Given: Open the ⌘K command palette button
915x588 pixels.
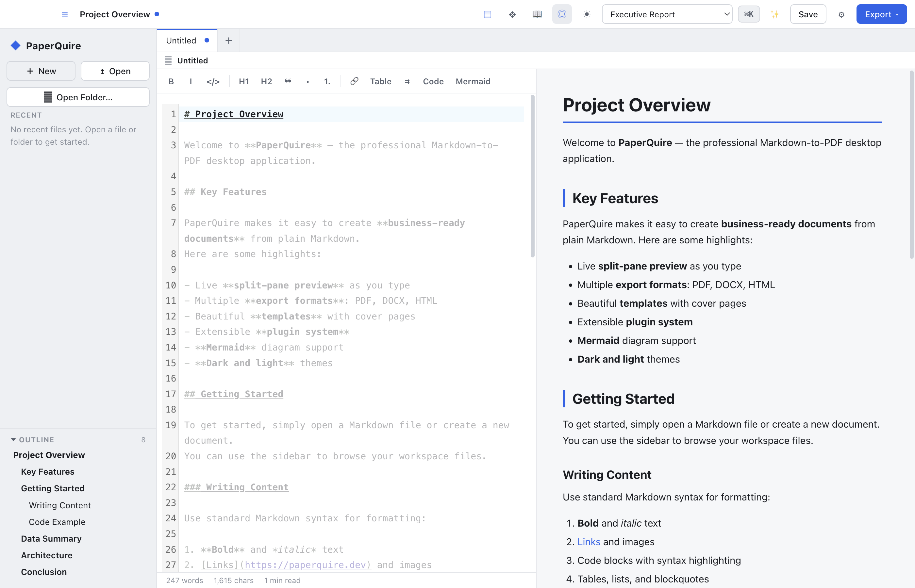Looking at the screenshot, I should pos(748,14).
